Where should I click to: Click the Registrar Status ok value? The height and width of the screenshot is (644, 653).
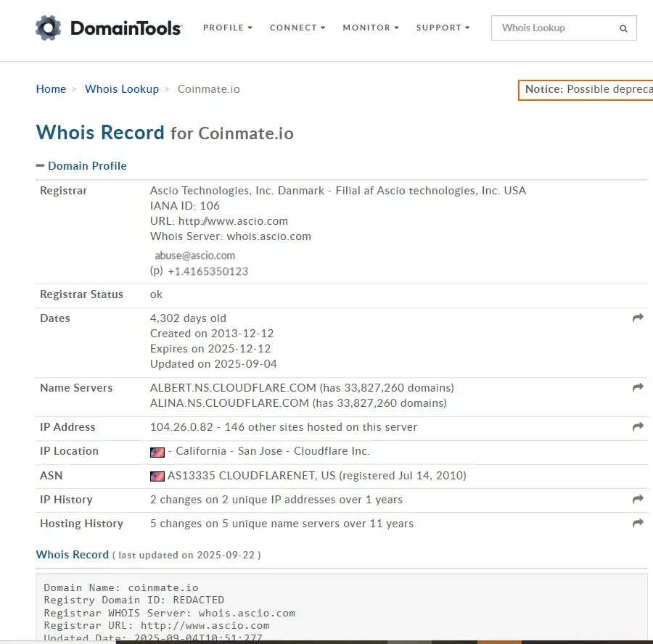pos(156,294)
